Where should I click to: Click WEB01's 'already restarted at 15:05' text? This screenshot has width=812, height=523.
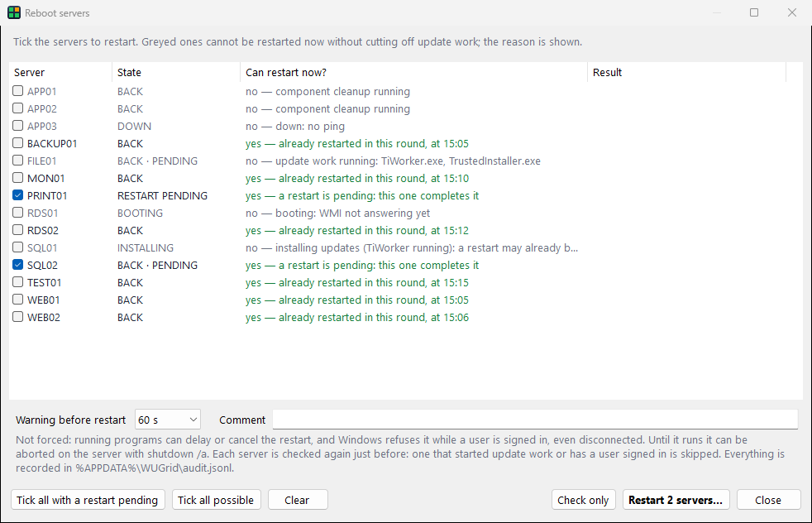coord(357,300)
